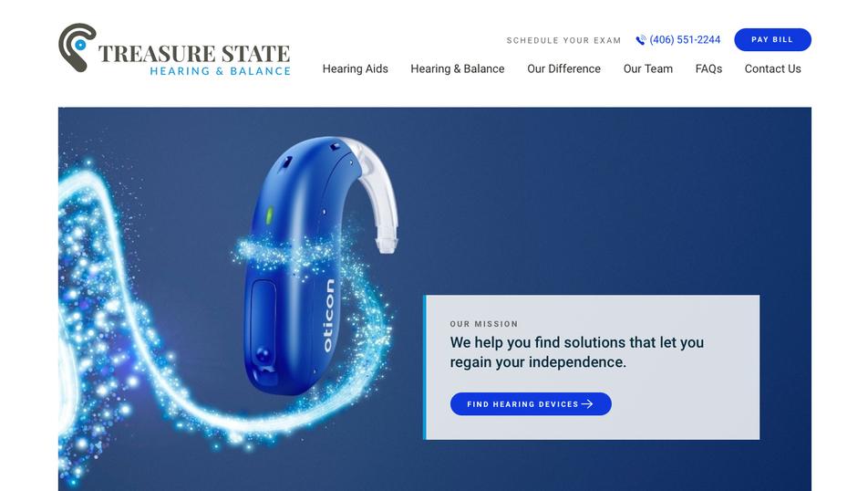Click the ear-shaped logo icon
This screenshot has height=491, width=868.
77,47
